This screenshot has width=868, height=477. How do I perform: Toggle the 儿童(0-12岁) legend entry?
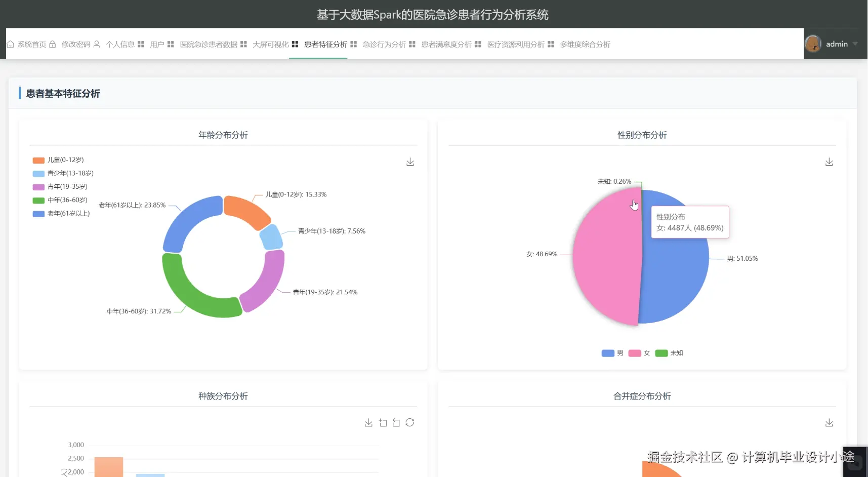[59, 160]
